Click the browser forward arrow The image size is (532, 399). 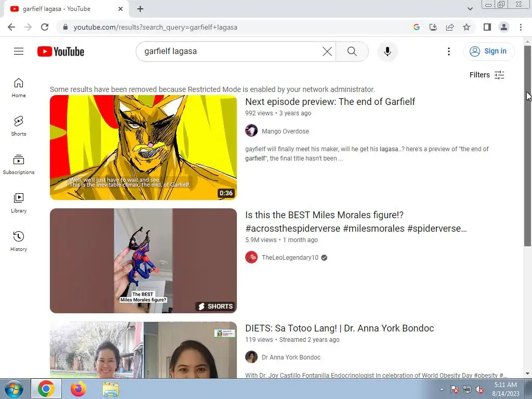28,27
